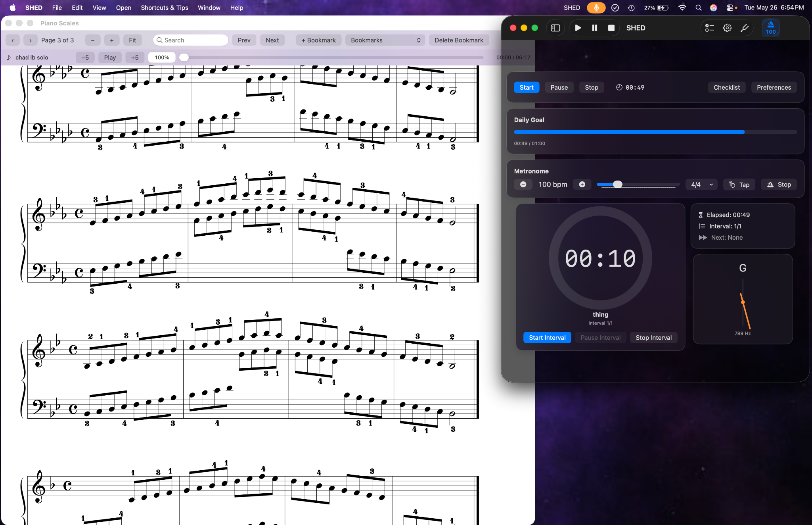Open the Edit menu
This screenshot has height=525, width=812.
coord(77,8)
